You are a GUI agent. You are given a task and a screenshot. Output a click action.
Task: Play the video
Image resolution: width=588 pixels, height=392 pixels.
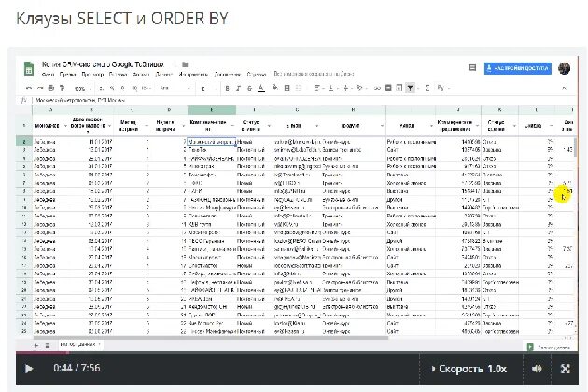(x=29, y=369)
